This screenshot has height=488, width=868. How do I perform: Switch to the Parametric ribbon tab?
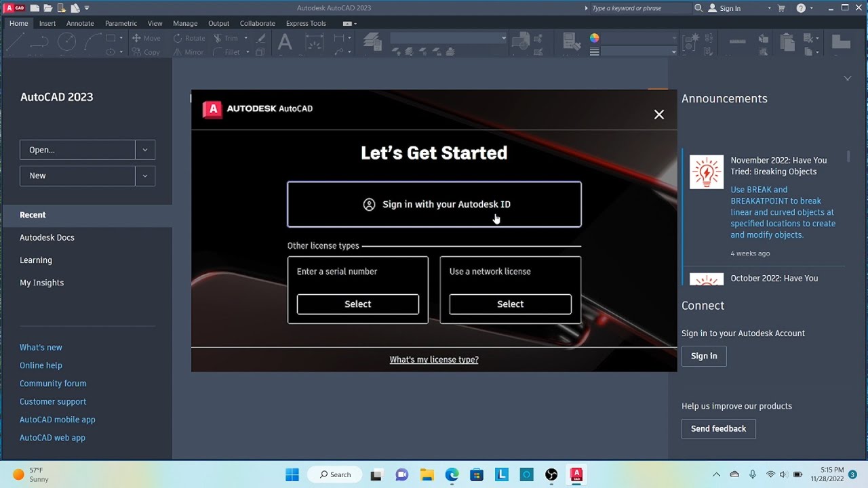click(121, 23)
